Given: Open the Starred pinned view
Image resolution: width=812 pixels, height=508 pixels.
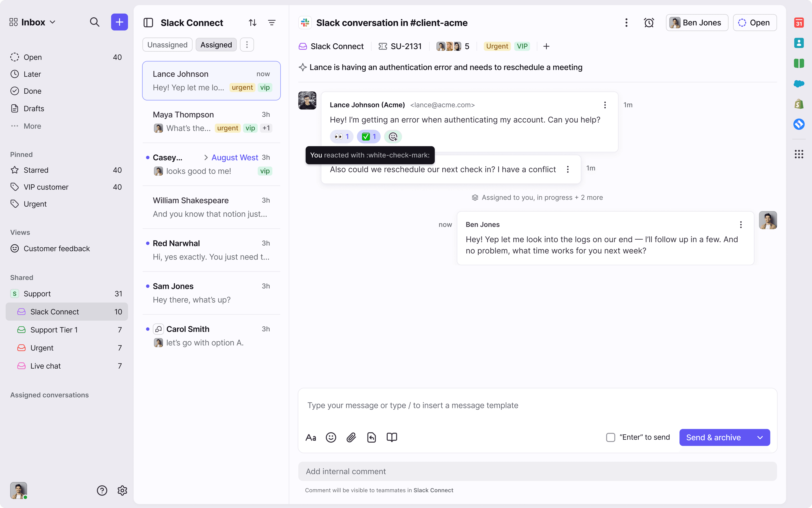Looking at the screenshot, I should [66, 170].
